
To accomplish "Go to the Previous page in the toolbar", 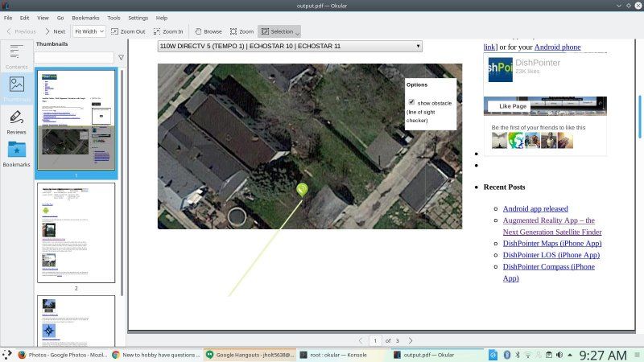I will [22, 31].
